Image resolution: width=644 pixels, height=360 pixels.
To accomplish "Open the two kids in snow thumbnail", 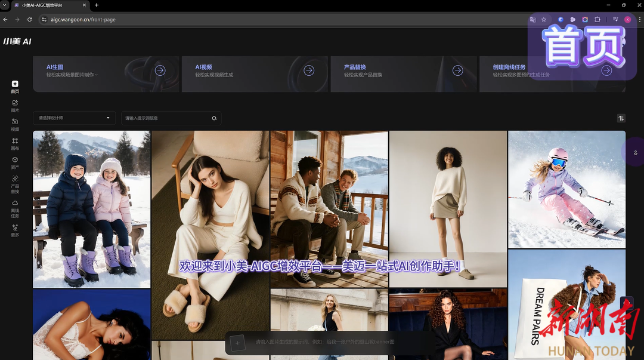I will [x=91, y=209].
